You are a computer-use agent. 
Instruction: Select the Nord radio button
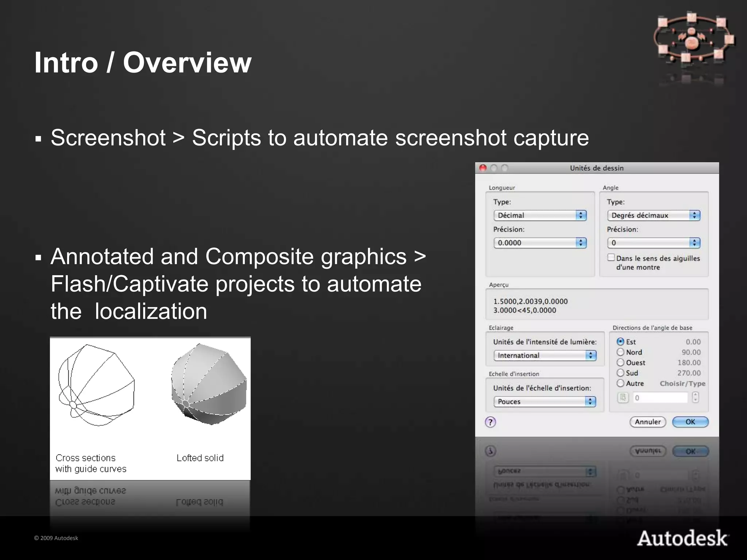point(620,352)
